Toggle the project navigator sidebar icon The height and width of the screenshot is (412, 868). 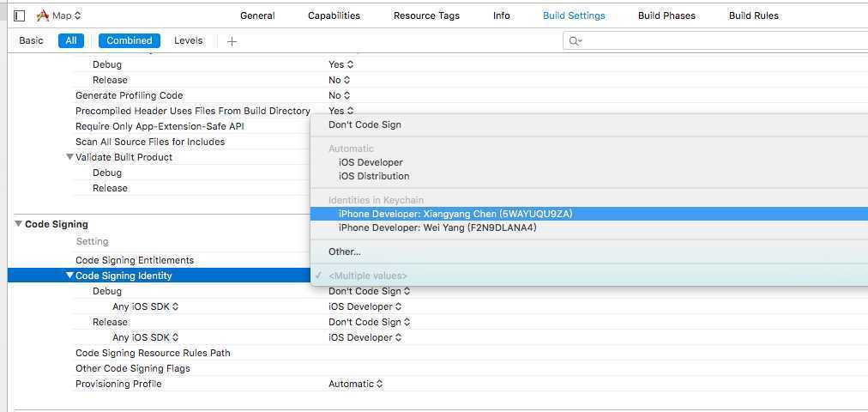(20, 15)
